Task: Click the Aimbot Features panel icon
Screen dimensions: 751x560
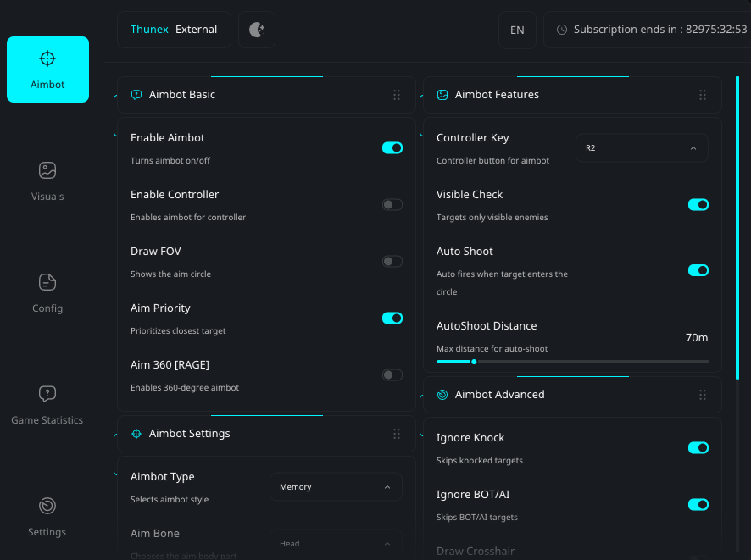Action: tap(442, 95)
